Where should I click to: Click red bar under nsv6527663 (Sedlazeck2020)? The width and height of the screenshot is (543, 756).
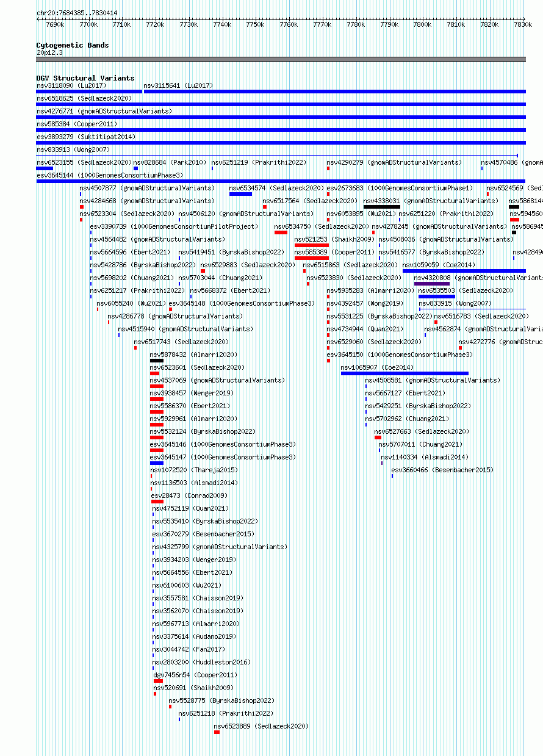[x=378, y=437]
